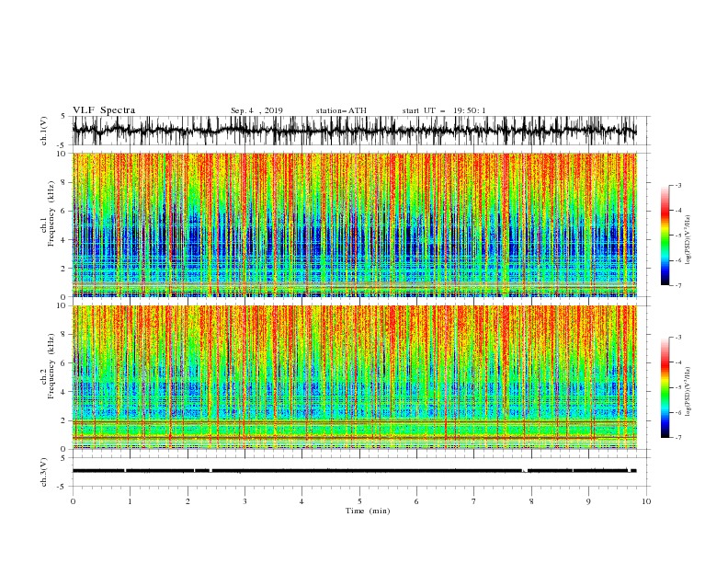Click time axis tick label "10" below ch.3
The height and width of the screenshot is (563, 728).
(x=646, y=501)
